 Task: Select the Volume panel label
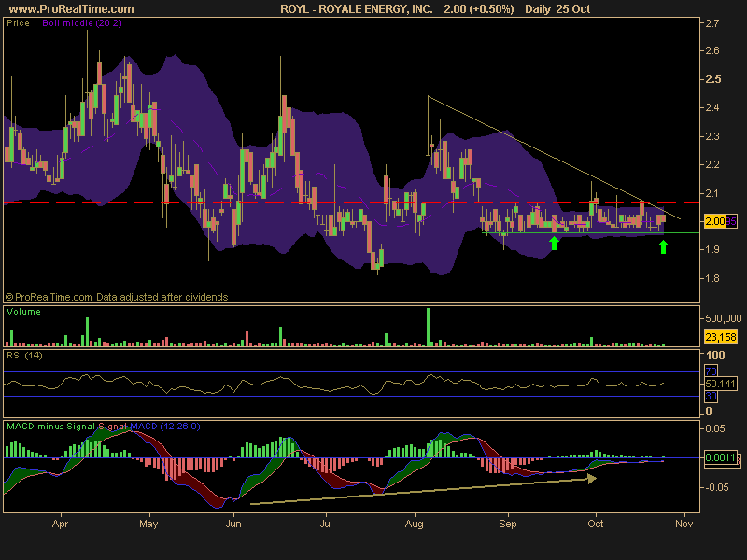(24, 312)
